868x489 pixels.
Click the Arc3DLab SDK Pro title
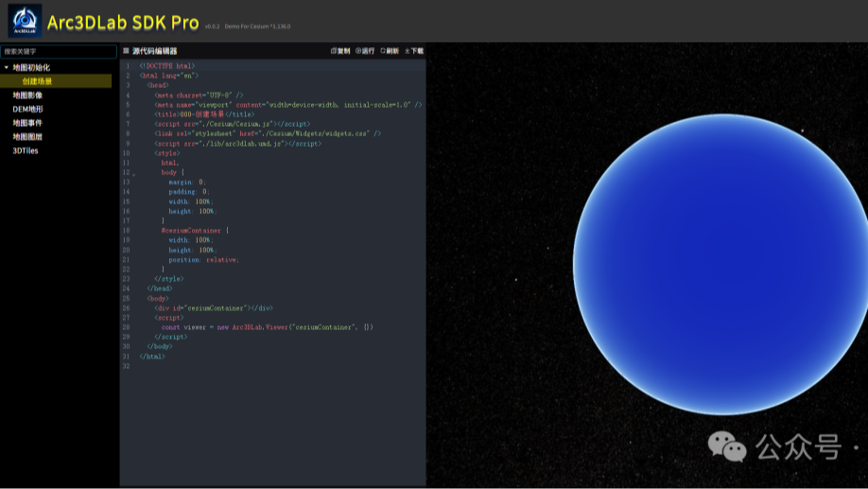(123, 22)
